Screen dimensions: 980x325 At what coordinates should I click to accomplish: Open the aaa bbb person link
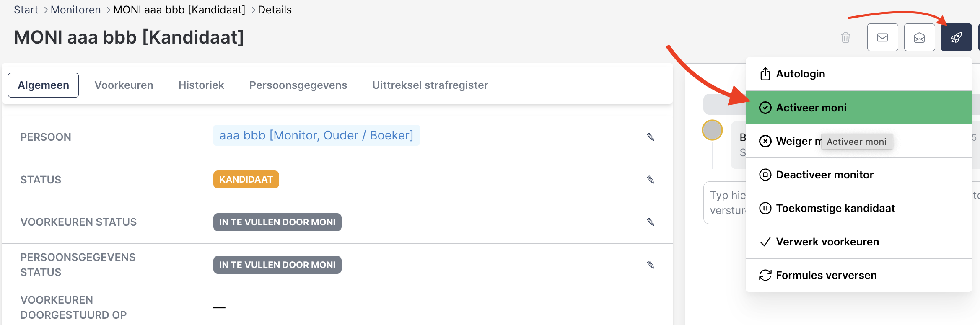pyautogui.click(x=316, y=135)
